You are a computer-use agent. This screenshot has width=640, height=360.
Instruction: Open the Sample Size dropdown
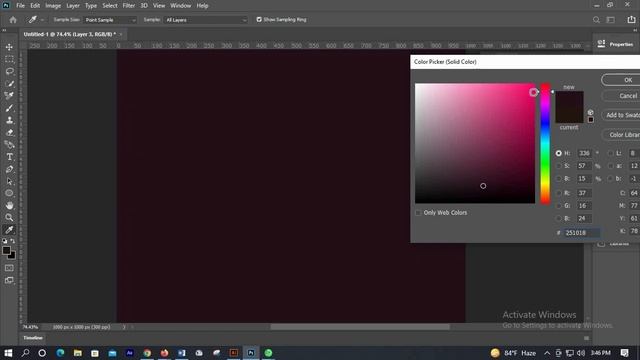[110, 20]
